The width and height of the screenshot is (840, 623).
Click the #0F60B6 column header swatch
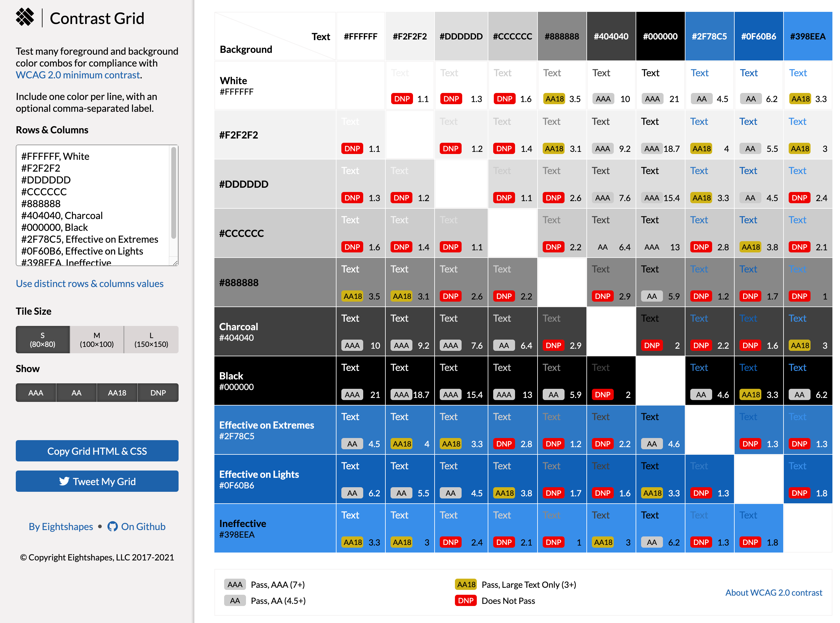tap(759, 36)
